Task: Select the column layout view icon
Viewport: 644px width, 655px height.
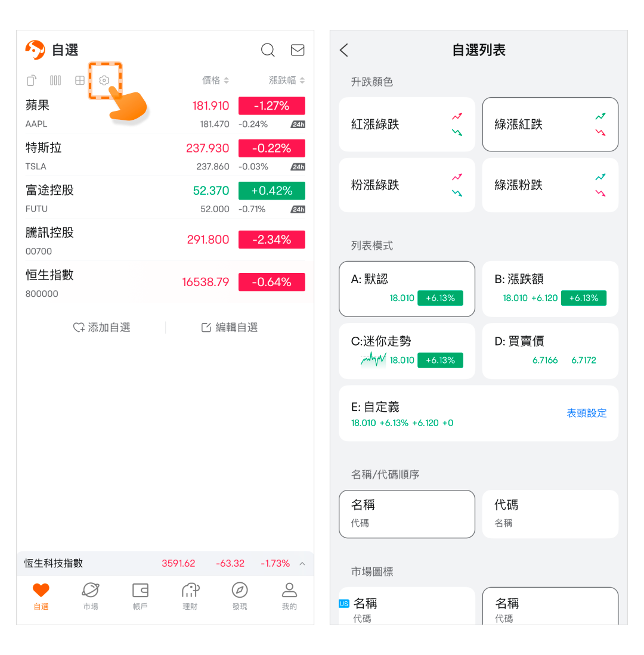Action: [x=55, y=80]
